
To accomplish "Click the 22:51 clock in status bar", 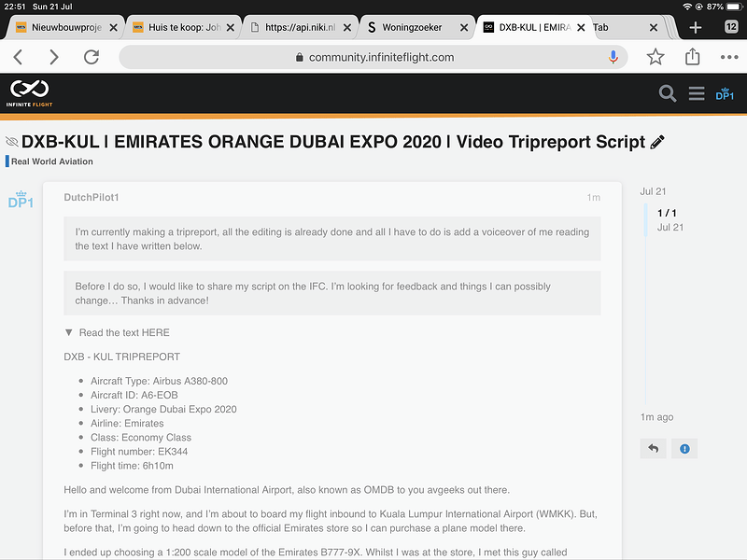I will [x=14, y=7].
